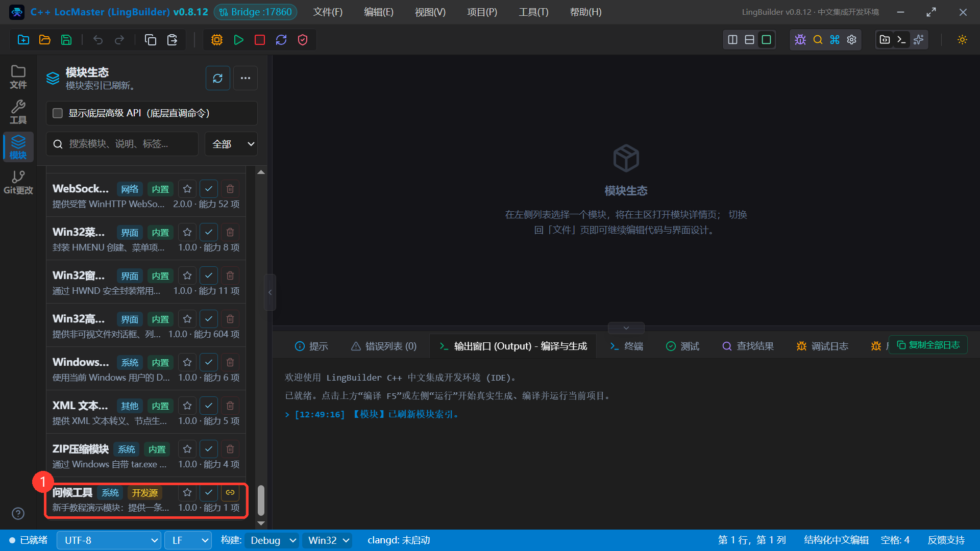Toggle light theme with sun icon
The height and width of the screenshot is (551, 980).
tap(963, 40)
